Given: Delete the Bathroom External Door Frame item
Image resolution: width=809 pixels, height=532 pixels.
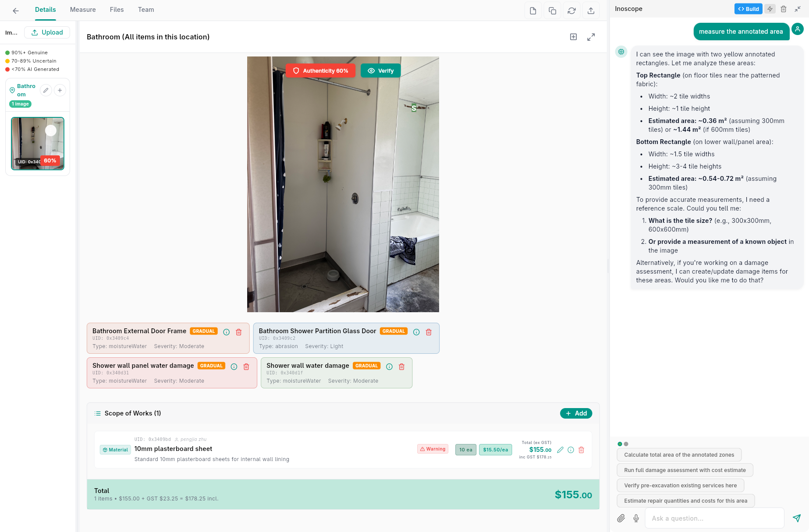Looking at the screenshot, I should [239, 332].
